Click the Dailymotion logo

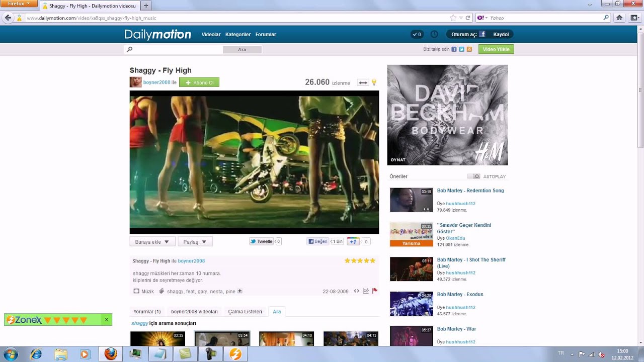point(158,34)
